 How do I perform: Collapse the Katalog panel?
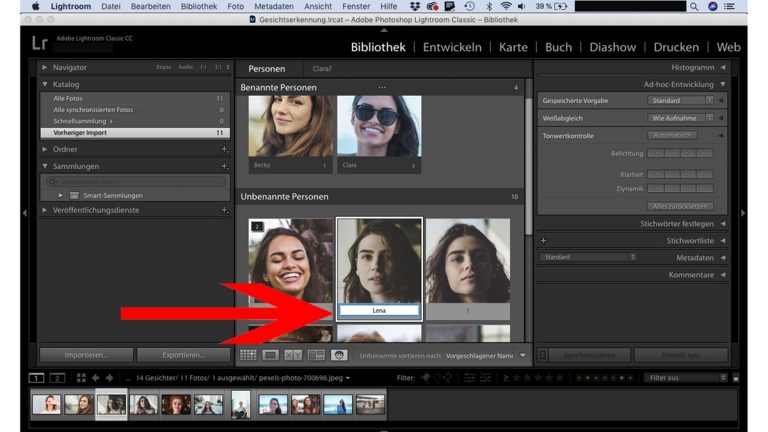(x=45, y=84)
